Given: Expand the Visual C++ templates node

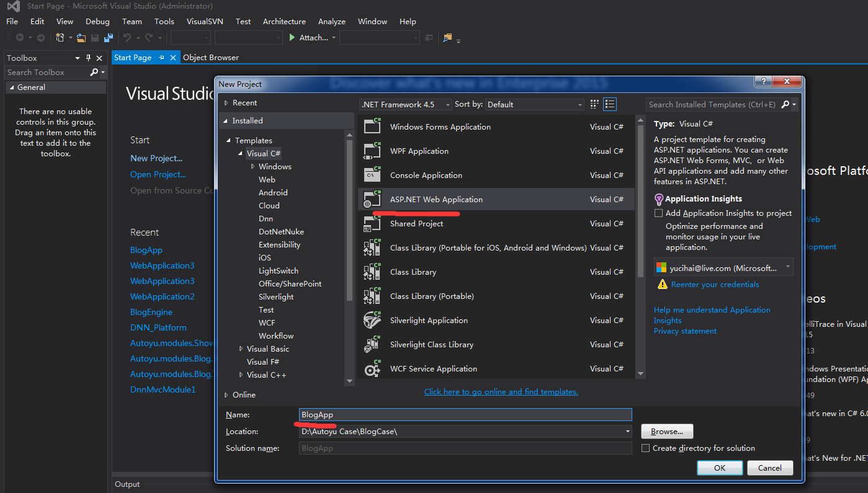Looking at the screenshot, I should [x=241, y=375].
